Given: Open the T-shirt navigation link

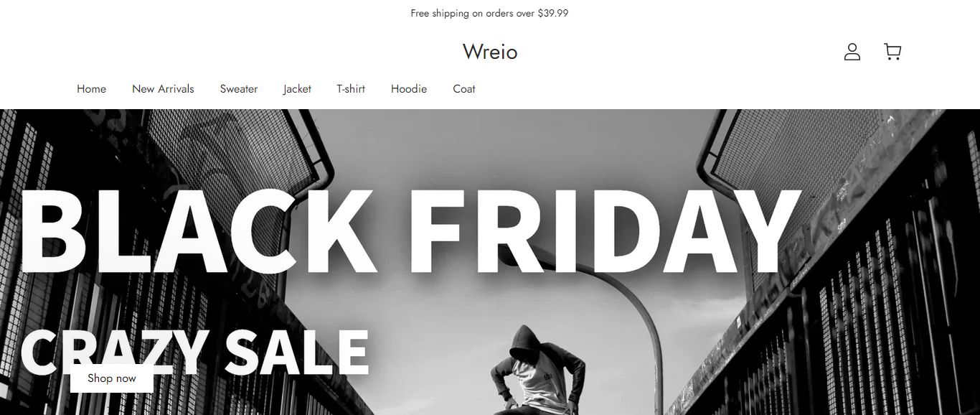Looking at the screenshot, I should 351,89.
